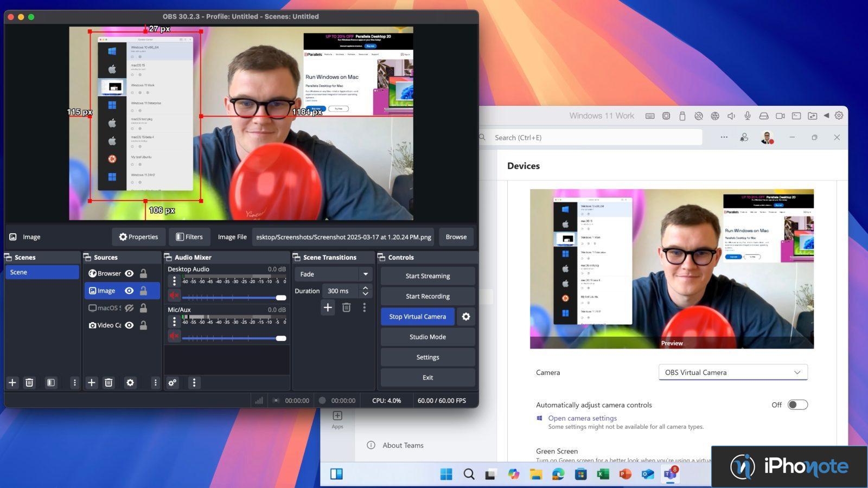This screenshot has height=488, width=868.
Task: Adjust Desktop Audio volume slider
Action: tap(234, 297)
